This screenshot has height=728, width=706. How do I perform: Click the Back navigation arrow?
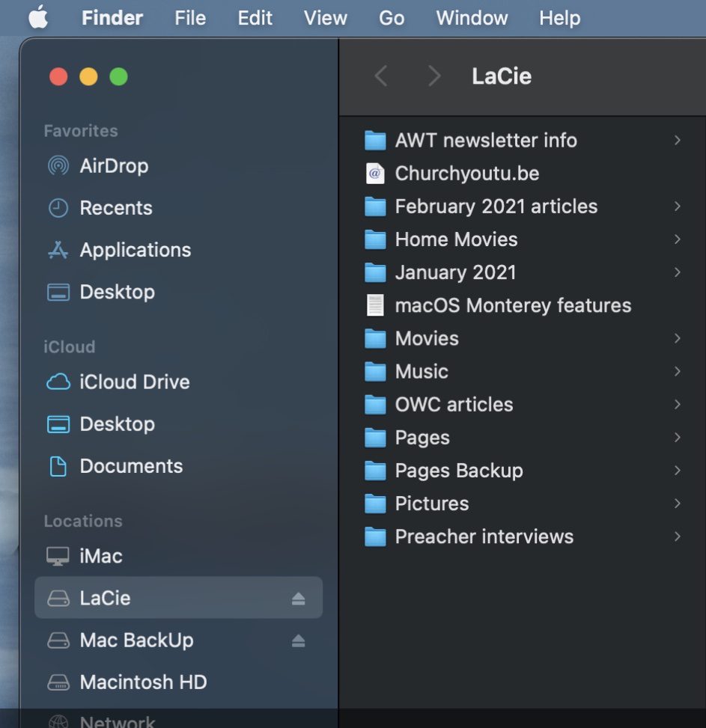coord(381,76)
